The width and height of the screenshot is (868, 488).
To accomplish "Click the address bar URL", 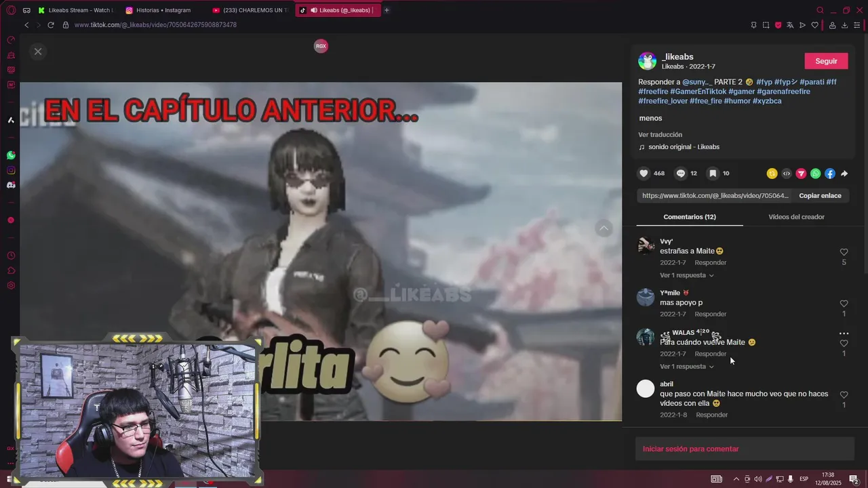I will point(155,25).
